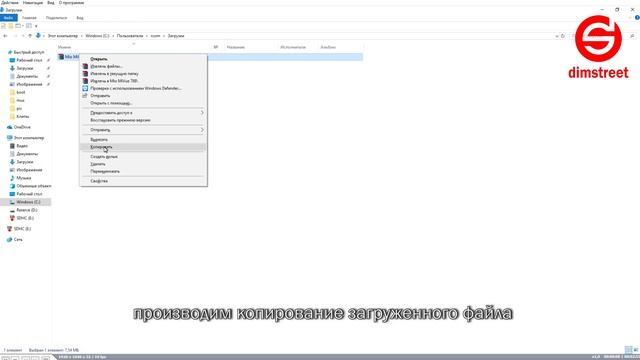Click the boot folder icon in sidebar
The height and width of the screenshot is (360, 640).
click(x=12, y=92)
